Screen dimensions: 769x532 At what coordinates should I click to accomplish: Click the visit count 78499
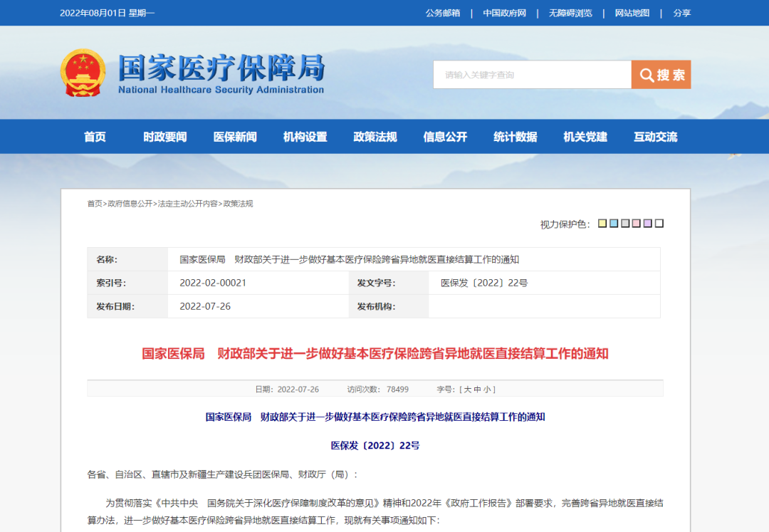(x=397, y=390)
